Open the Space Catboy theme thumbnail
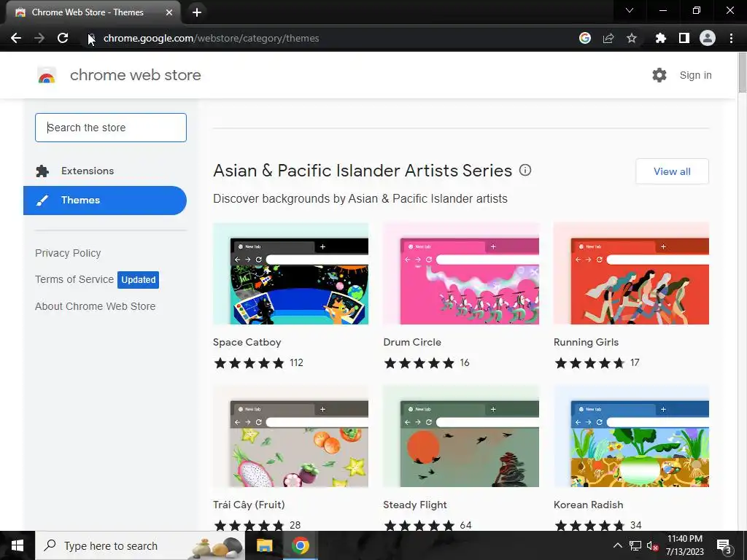The width and height of the screenshot is (747, 560). [x=290, y=274]
